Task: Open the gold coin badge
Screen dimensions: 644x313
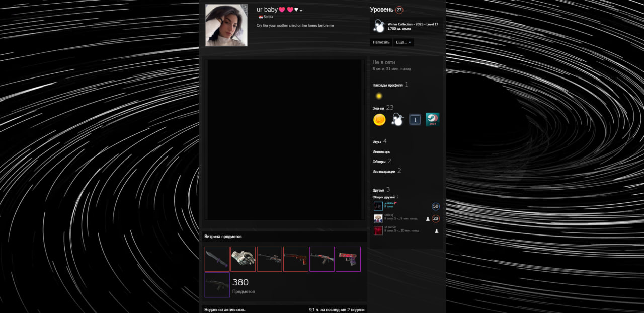Action: [379, 120]
